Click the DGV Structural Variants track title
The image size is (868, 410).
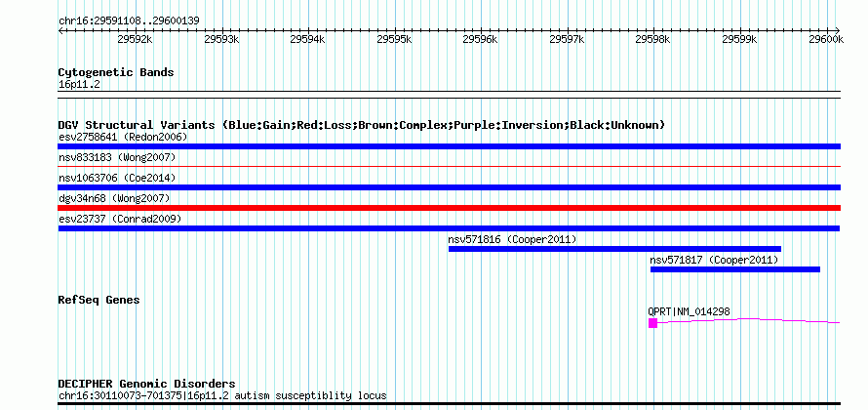362,125
